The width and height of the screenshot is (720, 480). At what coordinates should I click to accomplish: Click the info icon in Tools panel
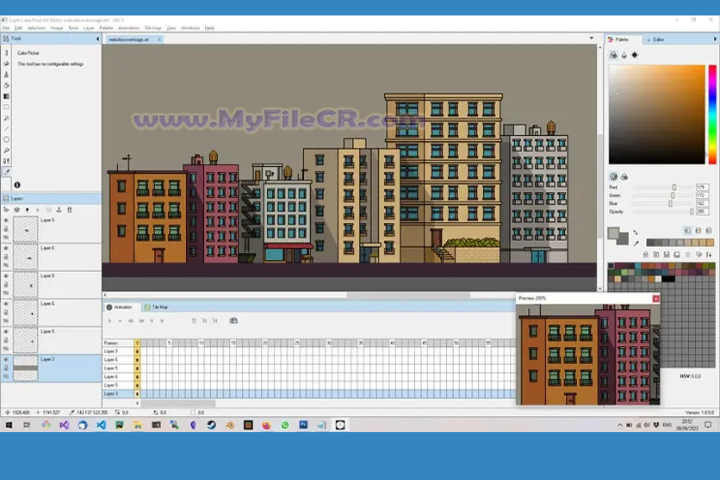(x=17, y=185)
